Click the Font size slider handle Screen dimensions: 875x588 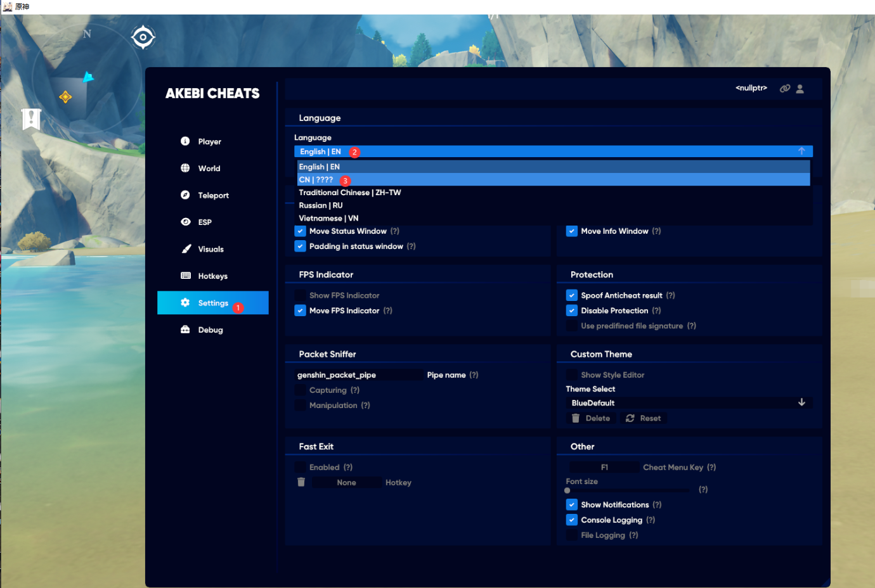[x=567, y=490]
